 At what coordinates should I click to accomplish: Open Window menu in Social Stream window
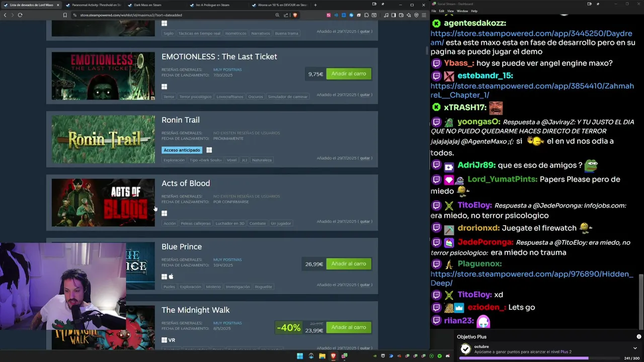462,11
